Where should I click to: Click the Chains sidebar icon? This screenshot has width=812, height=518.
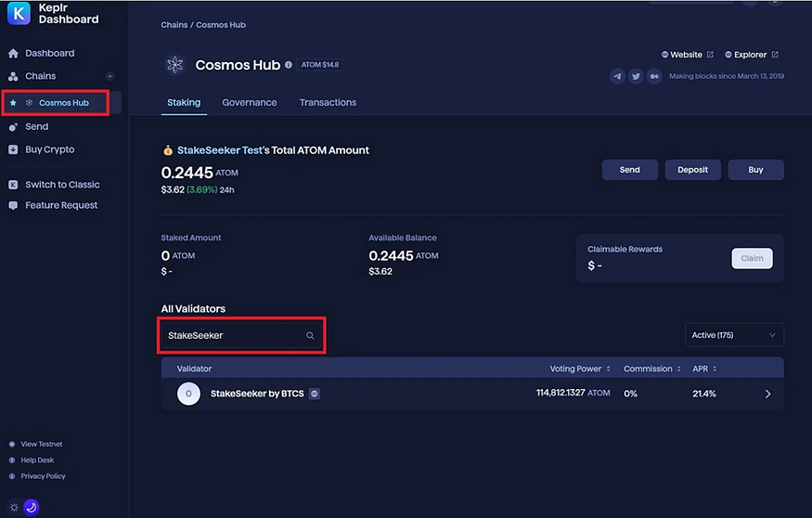pyautogui.click(x=14, y=77)
